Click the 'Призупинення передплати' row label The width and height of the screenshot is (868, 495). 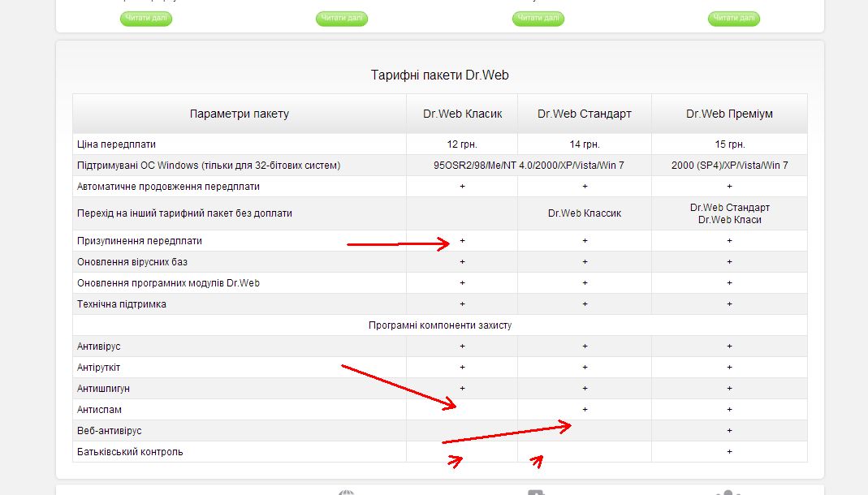click(x=140, y=241)
